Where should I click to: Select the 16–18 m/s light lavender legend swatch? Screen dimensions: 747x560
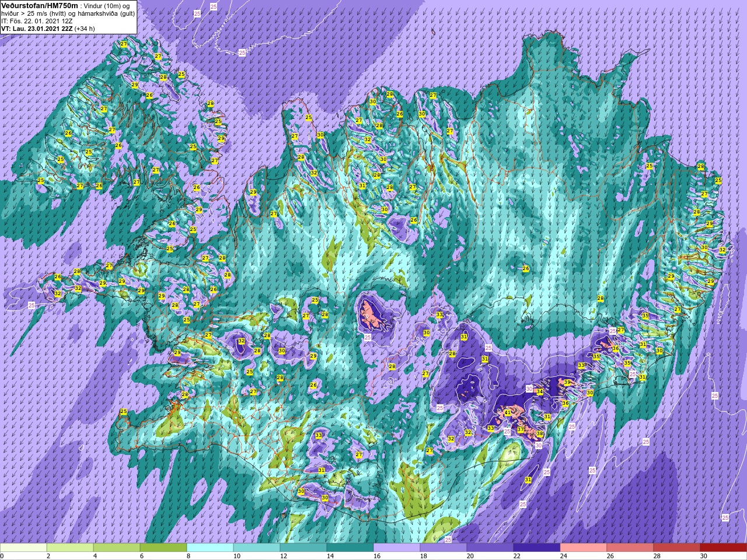tap(397, 548)
